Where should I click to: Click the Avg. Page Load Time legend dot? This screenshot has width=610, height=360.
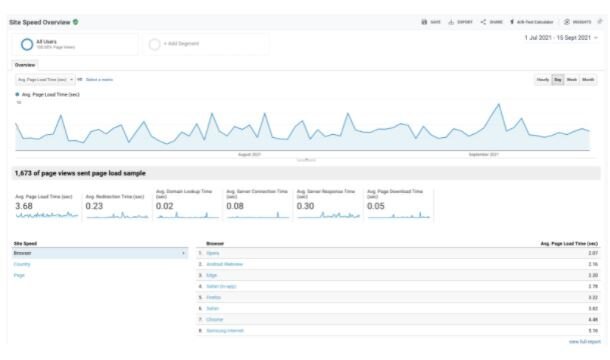click(17, 95)
